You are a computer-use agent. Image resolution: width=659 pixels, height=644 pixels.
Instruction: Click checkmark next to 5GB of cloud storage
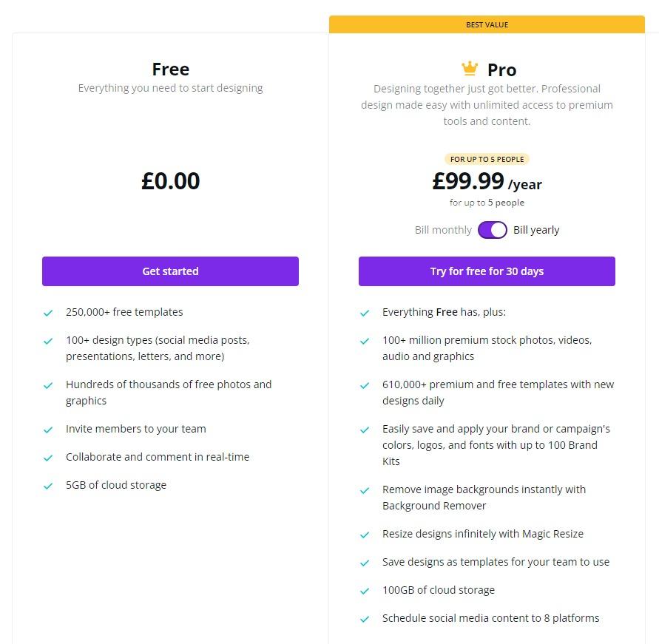(48, 486)
